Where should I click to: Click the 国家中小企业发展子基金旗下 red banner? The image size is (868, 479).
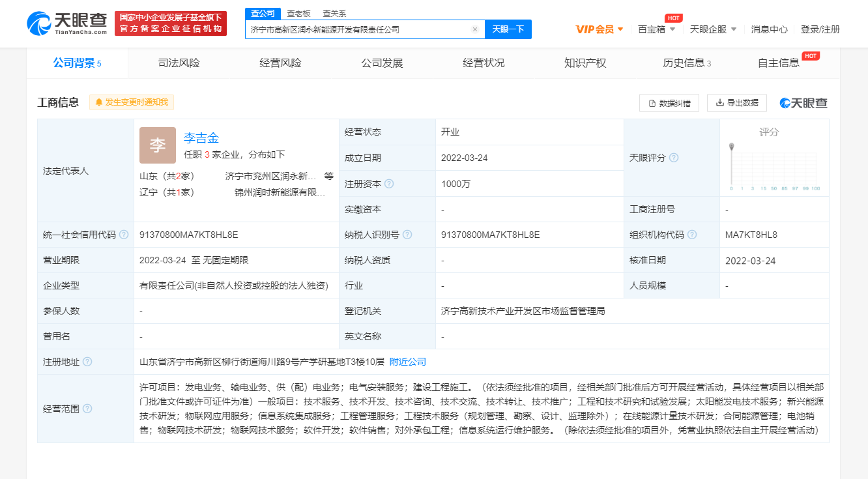[x=171, y=23]
